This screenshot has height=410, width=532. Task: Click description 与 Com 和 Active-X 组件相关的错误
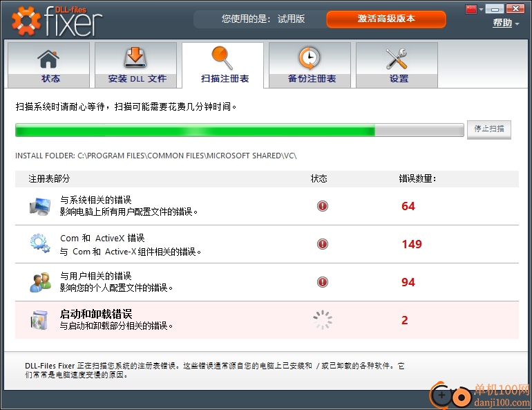131,252
